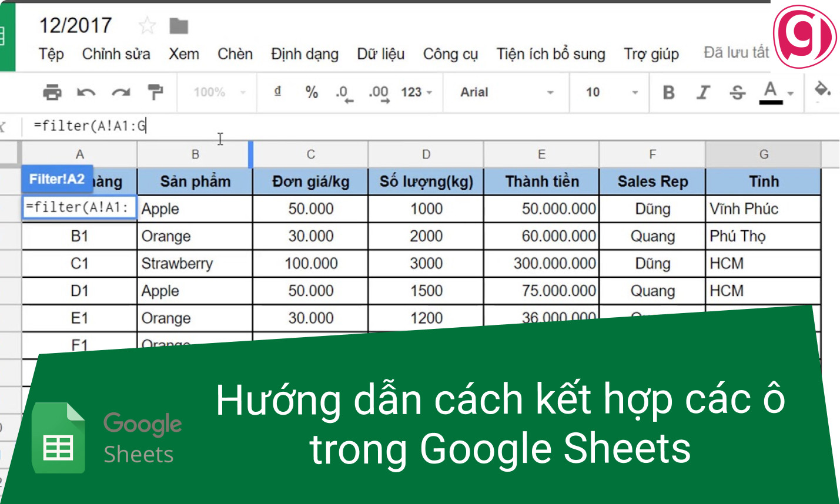Open the Dữ liệu menu
The height and width of the screenshot is (504, 840).
379,53
